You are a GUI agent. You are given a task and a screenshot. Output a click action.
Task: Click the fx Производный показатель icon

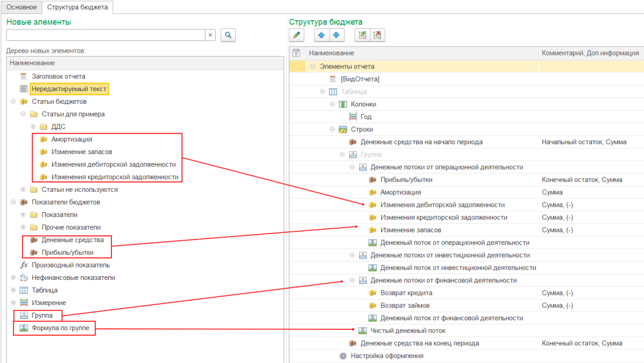[24, 265]
